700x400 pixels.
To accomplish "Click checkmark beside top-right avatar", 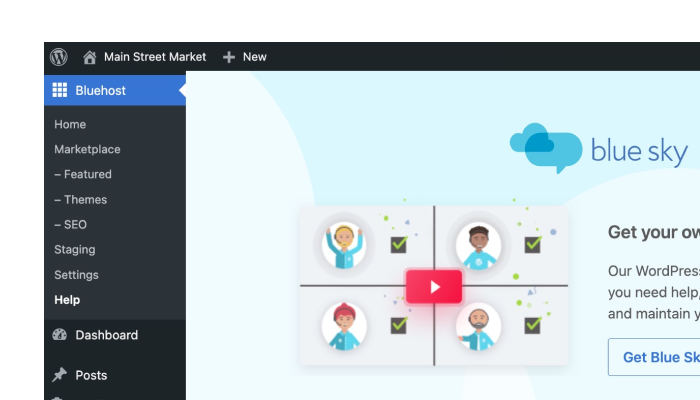I will (x=533, y=244).
